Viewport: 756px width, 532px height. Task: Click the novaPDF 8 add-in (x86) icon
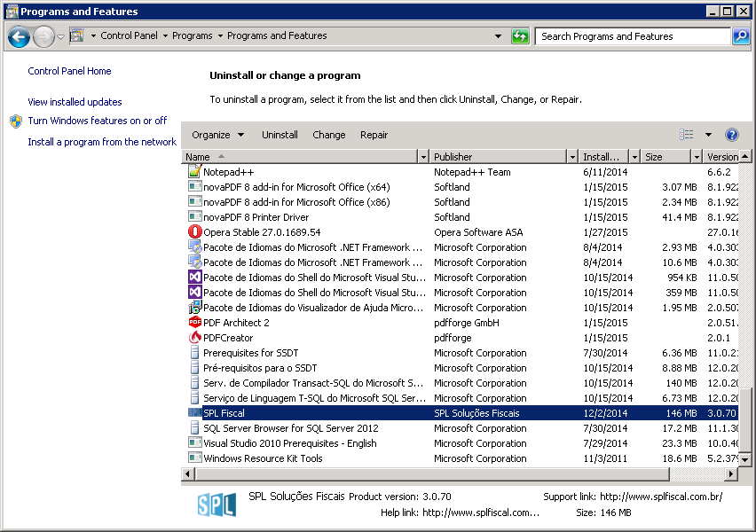coord(195,201)
